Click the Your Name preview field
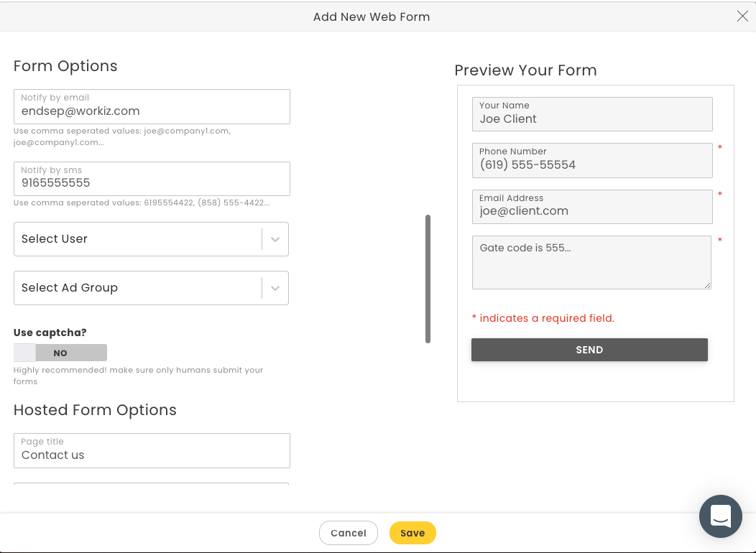Image resolution: width=756 pixels, height=553 pixels. (591, 113)
